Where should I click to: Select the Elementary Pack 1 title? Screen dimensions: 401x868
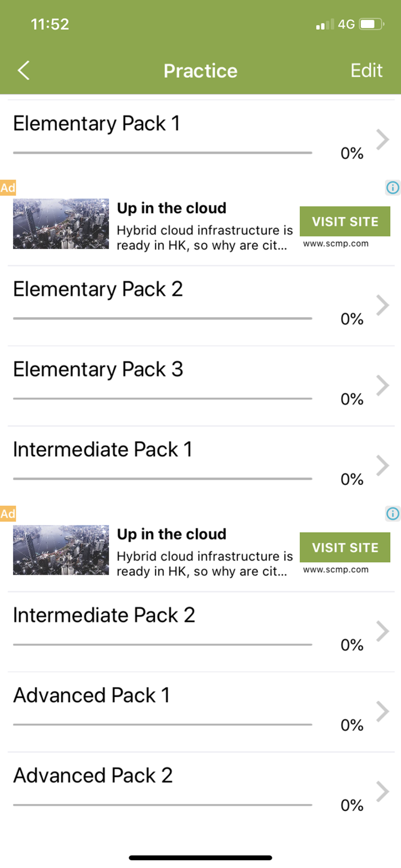click(x=96, y=124)
